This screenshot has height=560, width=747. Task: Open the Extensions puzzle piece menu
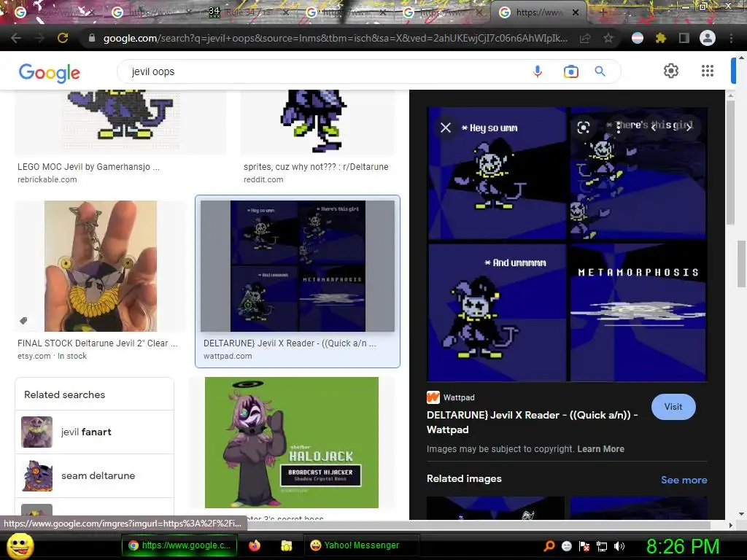661,38
